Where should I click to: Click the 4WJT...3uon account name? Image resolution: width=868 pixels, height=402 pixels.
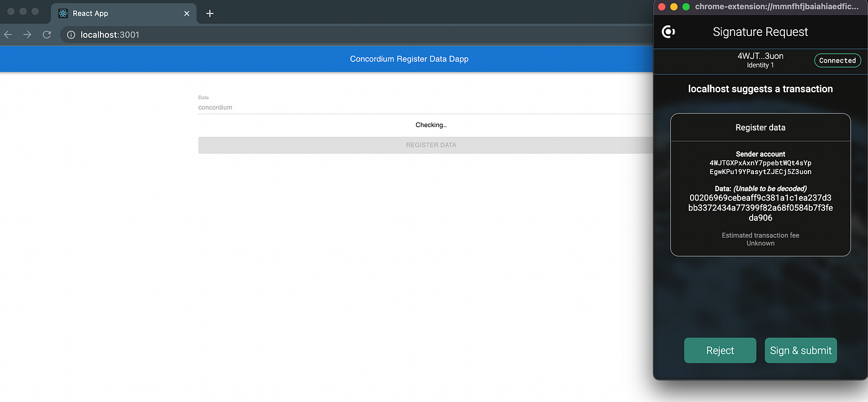point(760,56)
